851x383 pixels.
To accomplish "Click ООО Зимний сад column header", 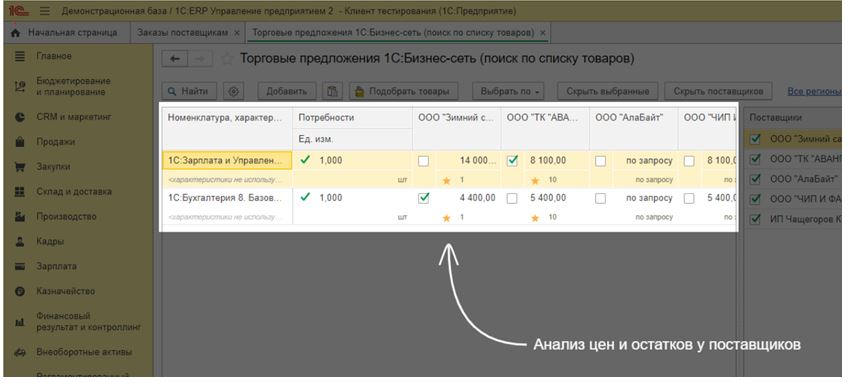I will pyautogui.click(x=457, y=129).
